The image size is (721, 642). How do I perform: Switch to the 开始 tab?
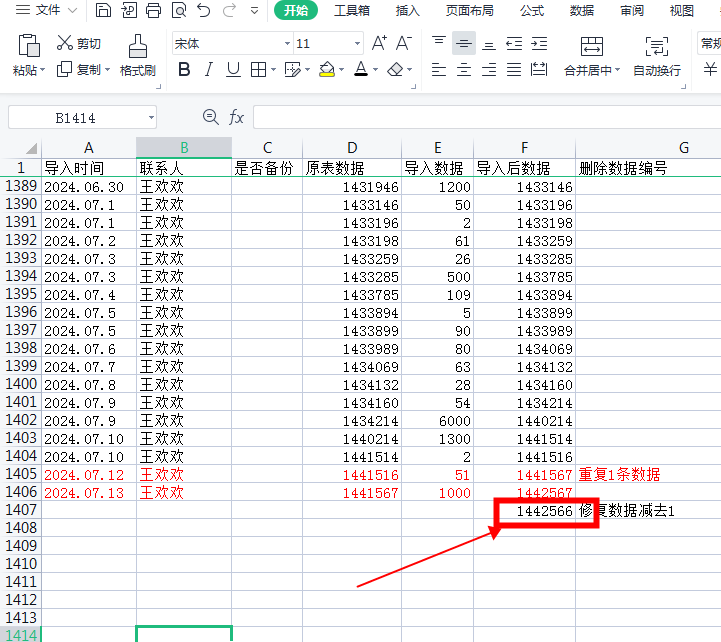[296, 10]
